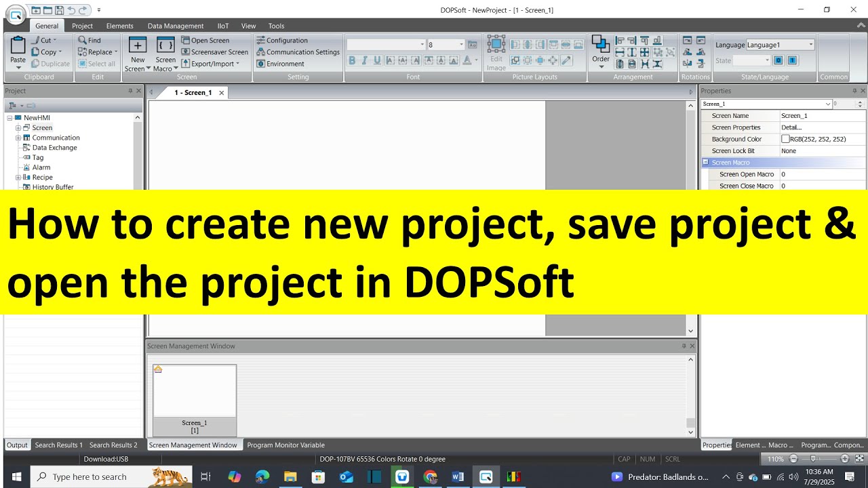The width and height of the screenshot is (868, 488).
Task: Switch to the Elements ribbon tab
Action: 120,26
